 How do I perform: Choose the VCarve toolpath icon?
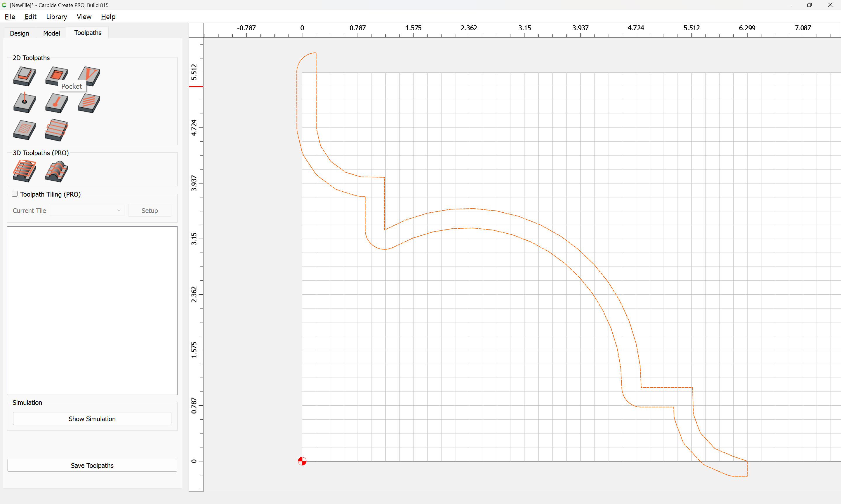[89, 76]
